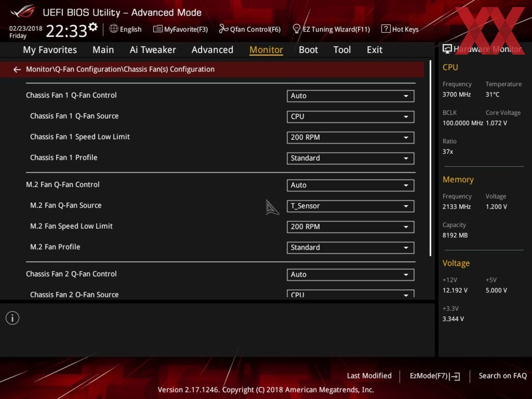Image resolution: width=532 pixels, height=399 pixels.
Task: Open the Main tab
Action: [103, 50]
